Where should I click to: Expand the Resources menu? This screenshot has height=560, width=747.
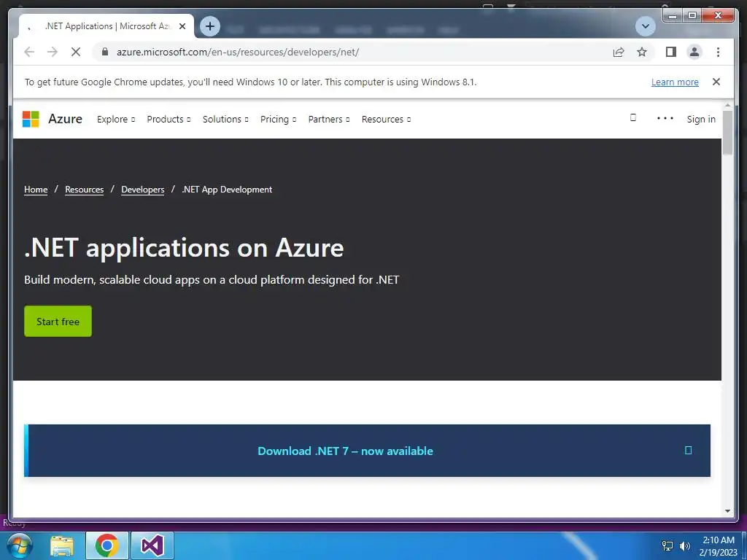(386, 119)
